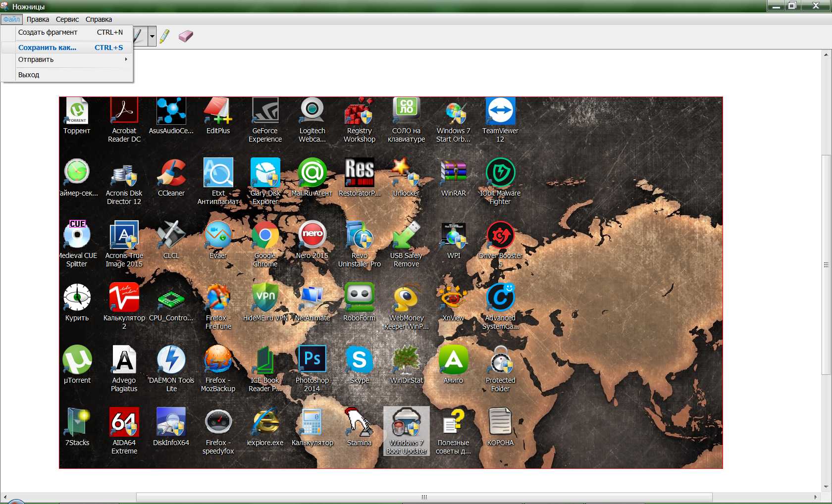Click the AIDA64 Extreme icon

124,423
